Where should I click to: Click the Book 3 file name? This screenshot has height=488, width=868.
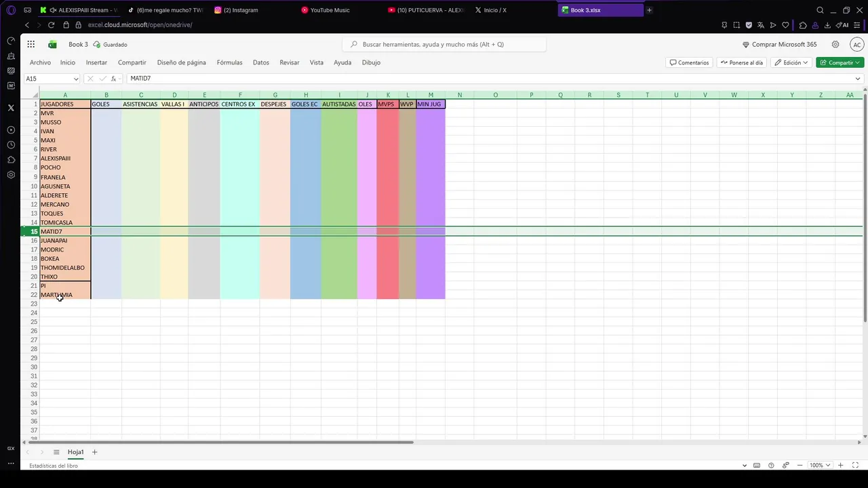(78, 45)
